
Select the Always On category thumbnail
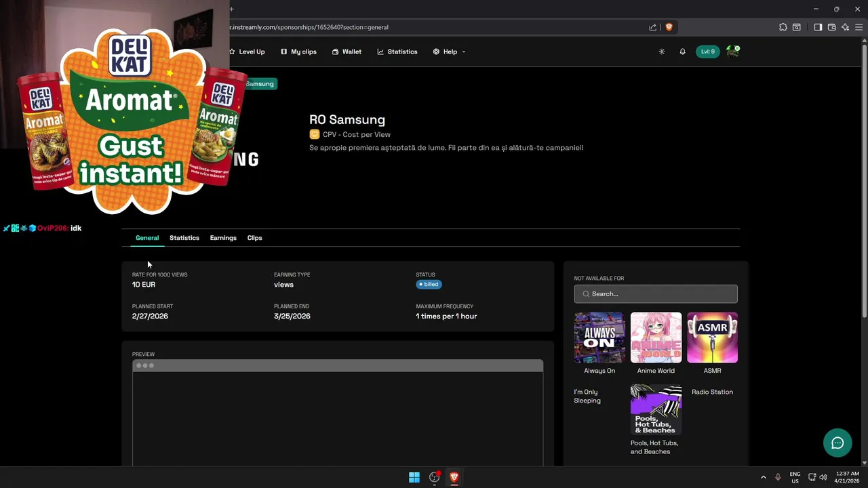[x=599, y=338]
